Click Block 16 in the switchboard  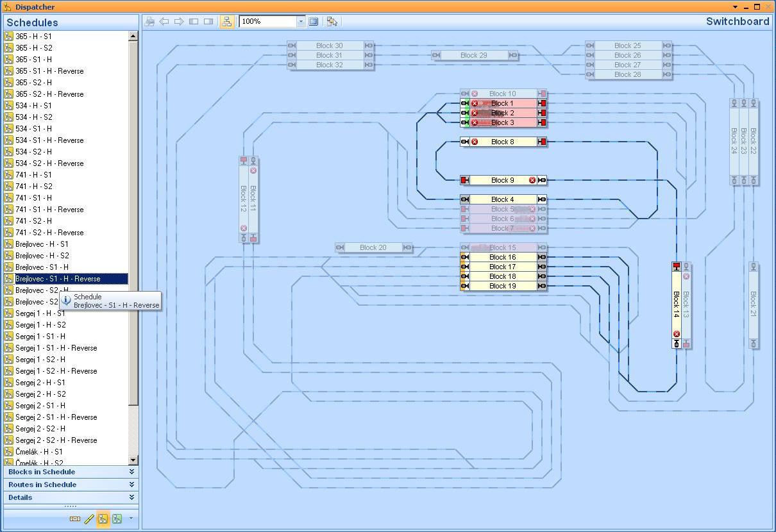(x=503, y=257)
